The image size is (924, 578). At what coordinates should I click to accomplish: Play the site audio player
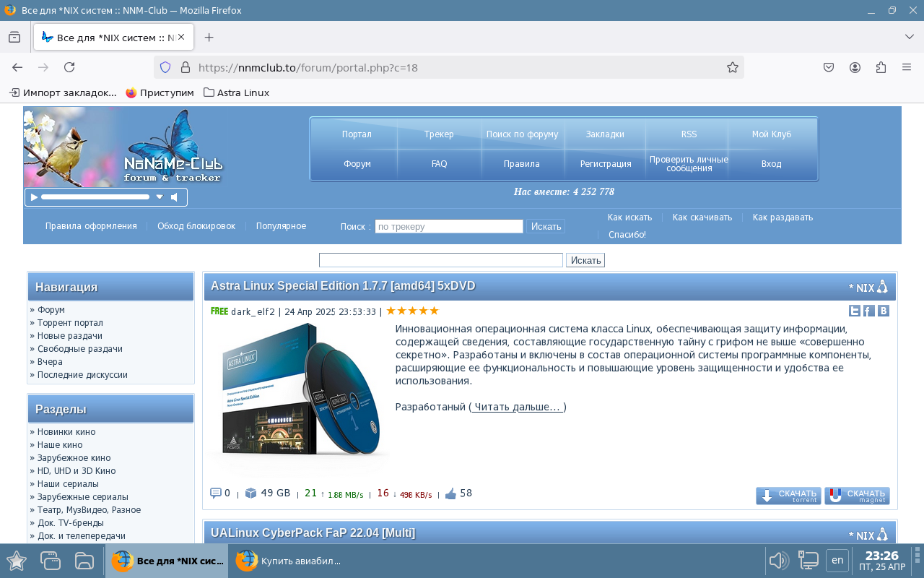[x=34, y=197]
